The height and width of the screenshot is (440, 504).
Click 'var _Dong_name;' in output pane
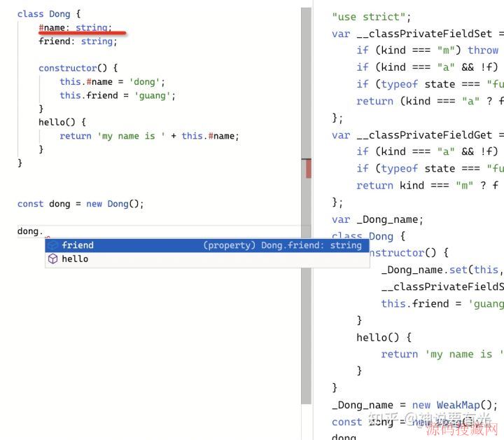(x=377, y=220)
